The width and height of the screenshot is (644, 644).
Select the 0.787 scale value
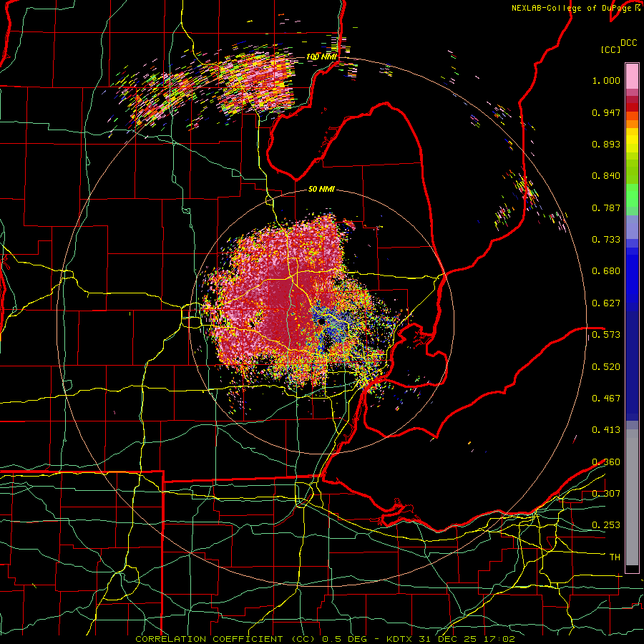(606, 208)
